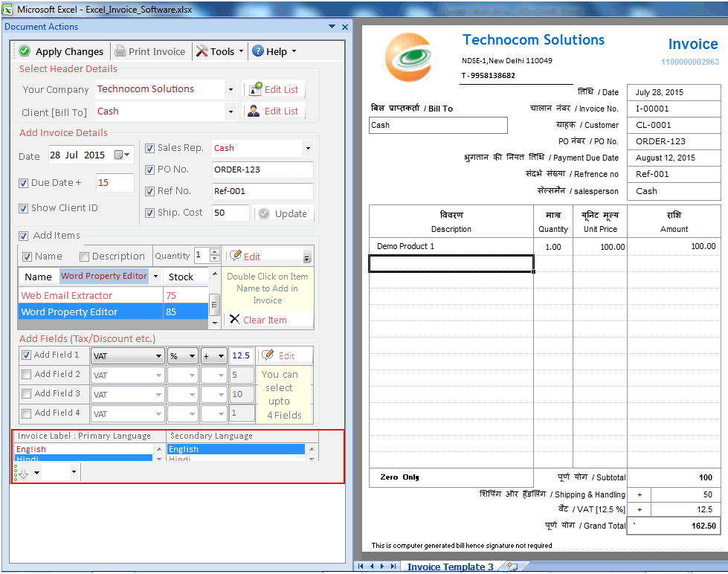Click the Help question mark icon
The height and width of the screenshot is (574, 728).
click(260, 51)
